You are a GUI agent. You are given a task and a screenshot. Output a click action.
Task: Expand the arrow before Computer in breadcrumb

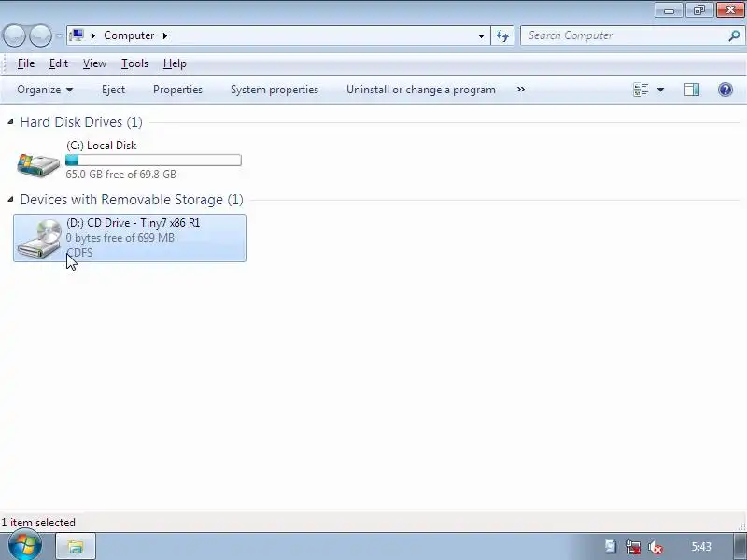click(93, 35)
